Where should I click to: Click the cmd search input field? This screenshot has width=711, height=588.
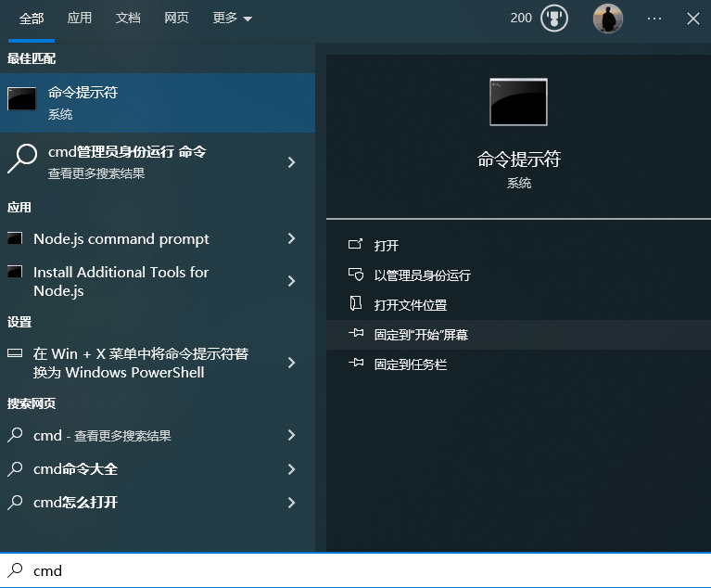356,570
